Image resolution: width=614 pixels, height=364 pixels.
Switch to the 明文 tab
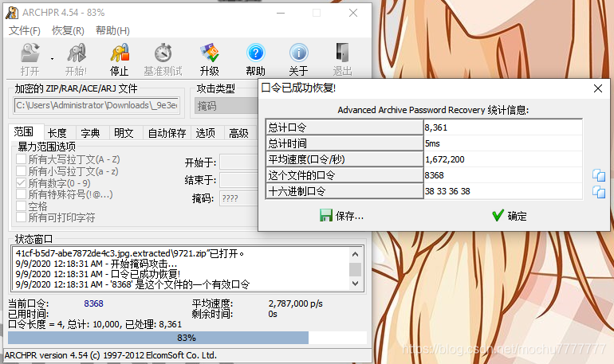point(124,133)
